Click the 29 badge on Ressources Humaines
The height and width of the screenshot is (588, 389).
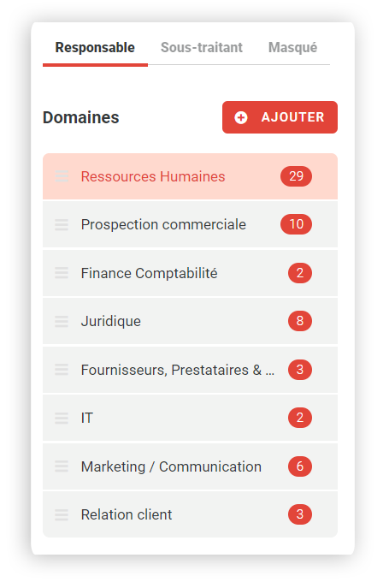coord(296,176)
